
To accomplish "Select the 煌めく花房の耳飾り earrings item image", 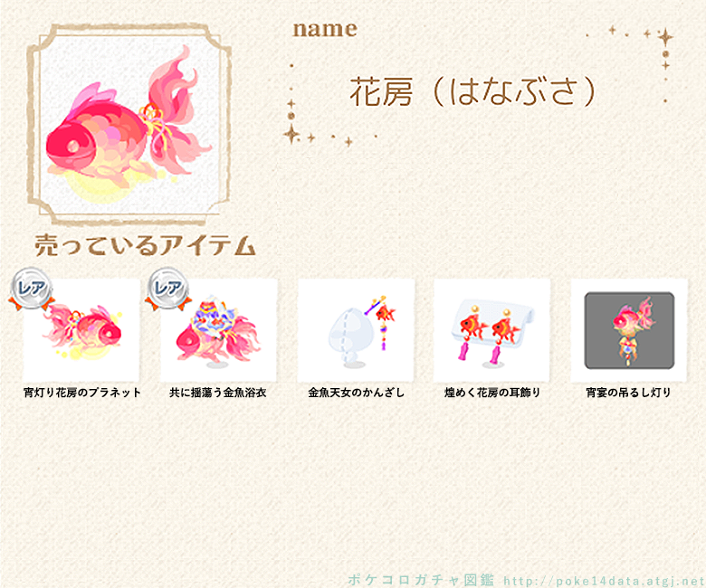I will [492, 330].
